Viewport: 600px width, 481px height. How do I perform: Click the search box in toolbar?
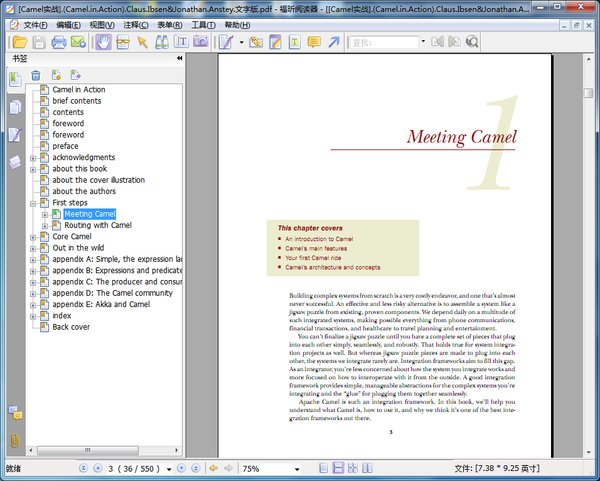click(x=382, y=42)
